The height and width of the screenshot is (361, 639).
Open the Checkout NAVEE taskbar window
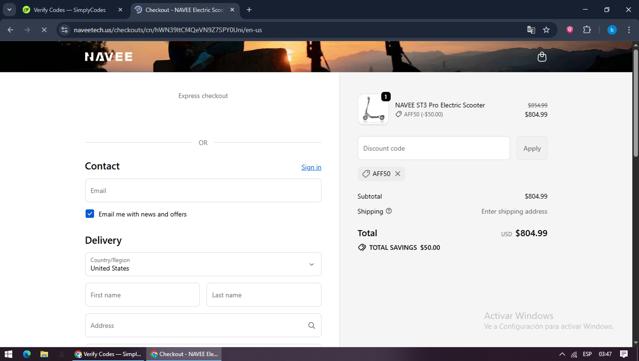pos(184,354)
